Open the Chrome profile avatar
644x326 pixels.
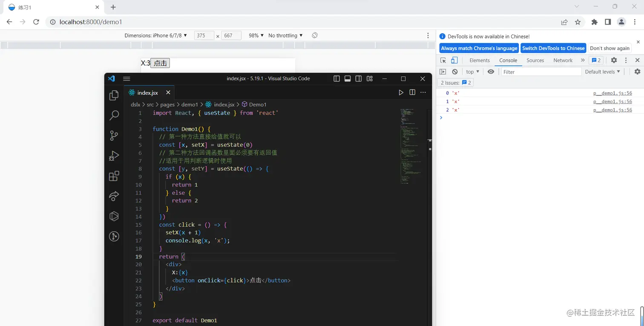pos(621,22)
